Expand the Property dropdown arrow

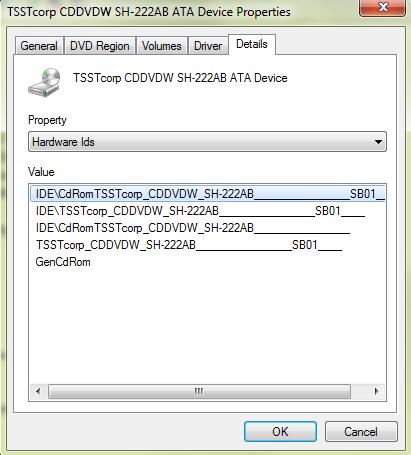click(378, 142)
